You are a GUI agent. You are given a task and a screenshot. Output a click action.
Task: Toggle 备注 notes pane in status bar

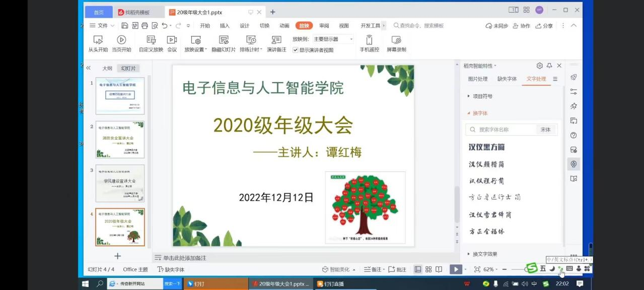pyautogui.click(x=373, y=269)
